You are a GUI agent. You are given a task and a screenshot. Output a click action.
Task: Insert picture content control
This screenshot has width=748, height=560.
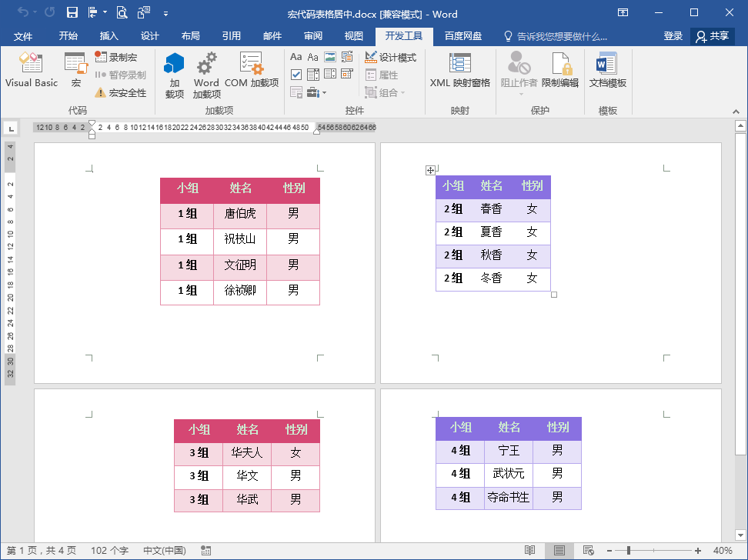tap(330, 57)
